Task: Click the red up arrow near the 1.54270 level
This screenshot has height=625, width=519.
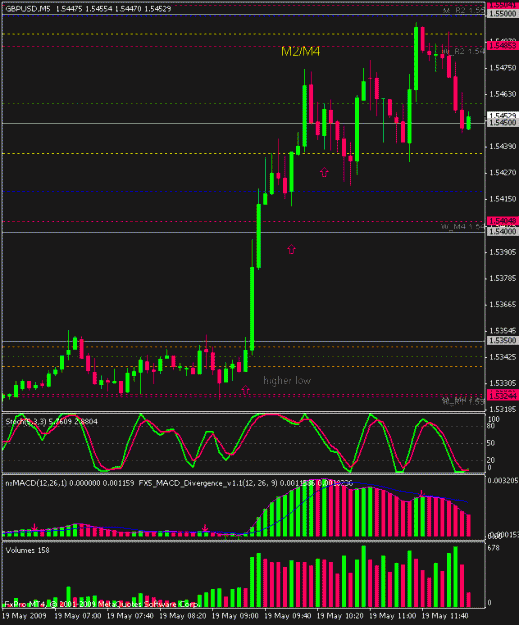Action: pyautogui.click(x=324, y=172)
